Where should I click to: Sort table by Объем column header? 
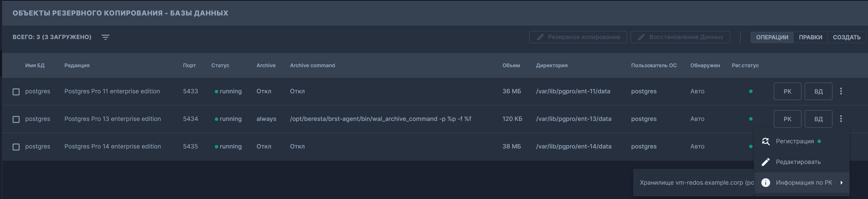point(511,65)
